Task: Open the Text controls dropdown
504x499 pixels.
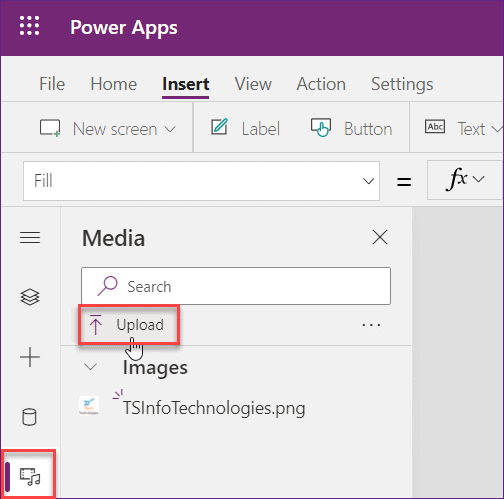Action: click(497, 129)
